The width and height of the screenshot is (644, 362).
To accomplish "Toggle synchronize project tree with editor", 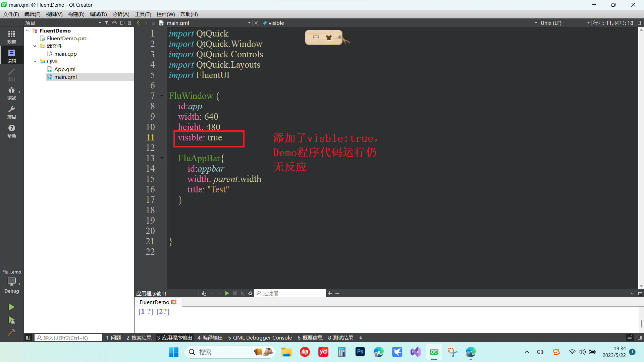I will tap(114, 22).
